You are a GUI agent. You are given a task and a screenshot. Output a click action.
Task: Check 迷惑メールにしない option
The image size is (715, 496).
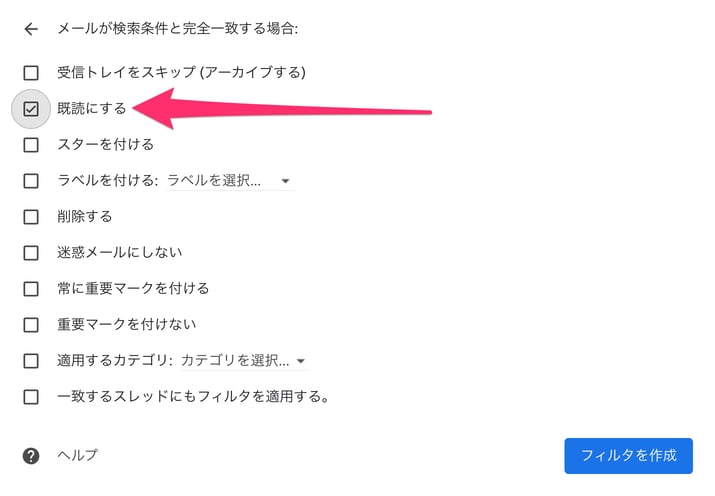tap(31, 253)
